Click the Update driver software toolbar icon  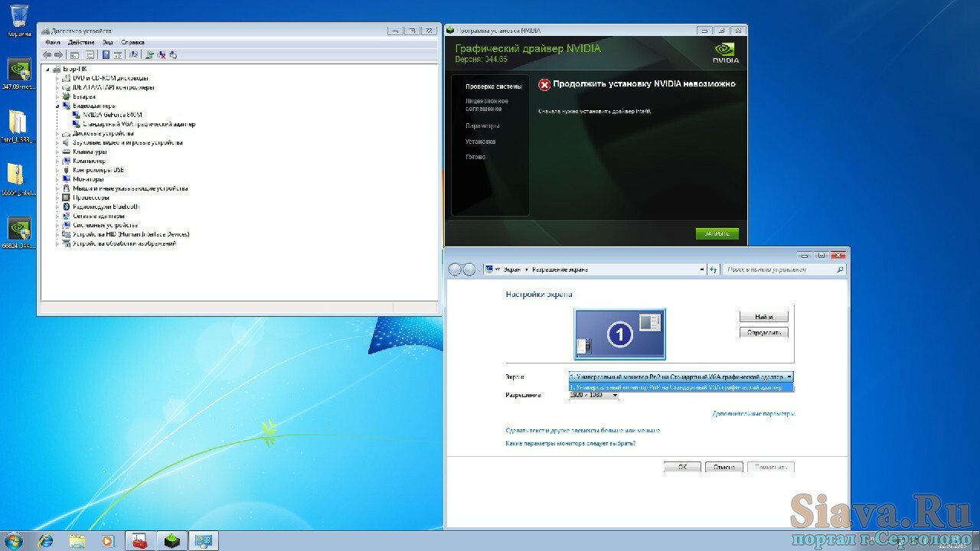(150, 55)
